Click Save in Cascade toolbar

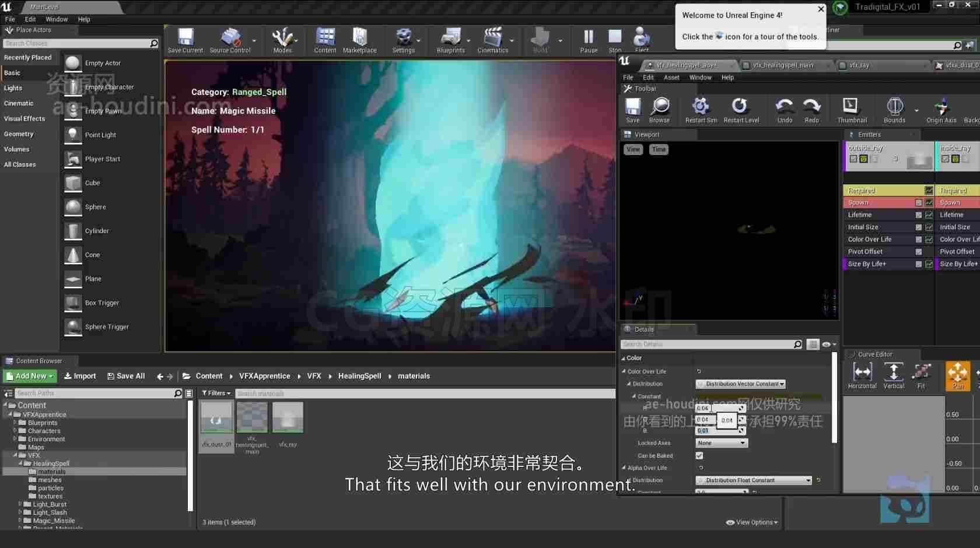click(633, 110)
